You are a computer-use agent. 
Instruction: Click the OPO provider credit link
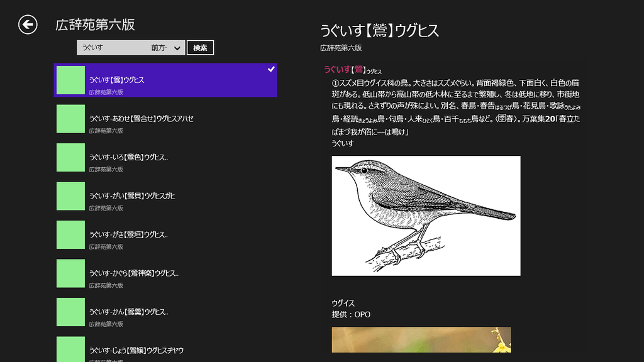click(x=350, y=314)
